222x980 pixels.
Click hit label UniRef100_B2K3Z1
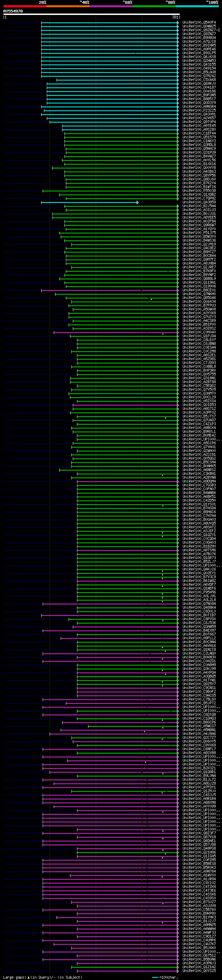[199, 768]
